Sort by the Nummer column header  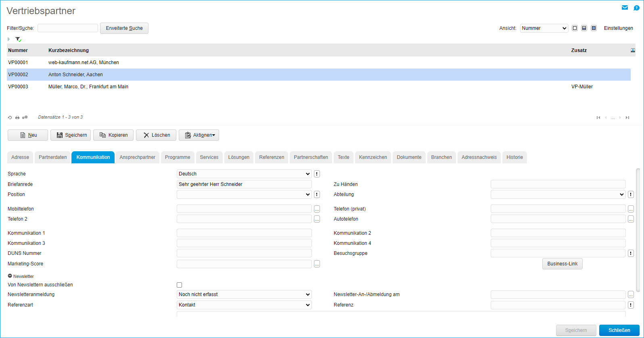(18, 50)
